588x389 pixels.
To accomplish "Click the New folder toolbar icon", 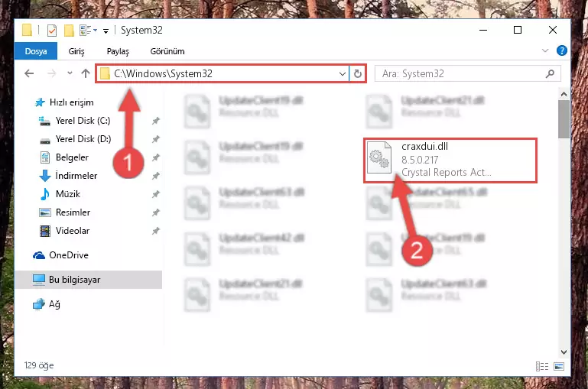I will [x=69, y=31].
